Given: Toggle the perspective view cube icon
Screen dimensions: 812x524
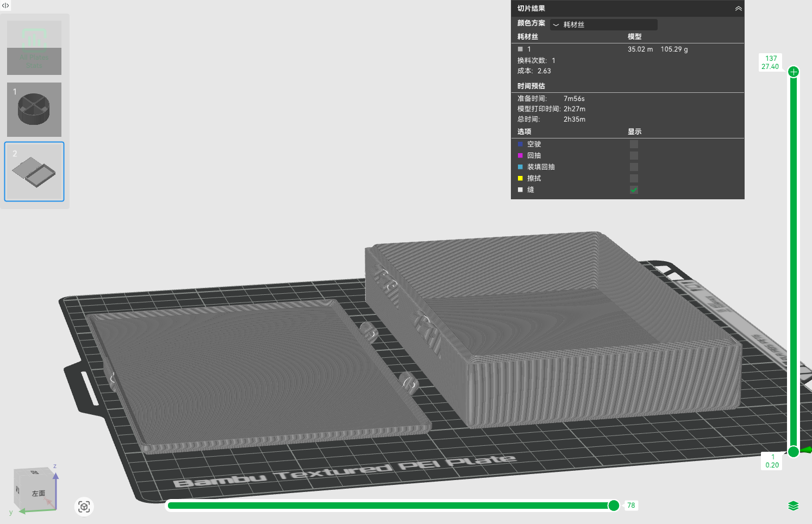Looking at the screenshot, I should [x=84, y=507].
